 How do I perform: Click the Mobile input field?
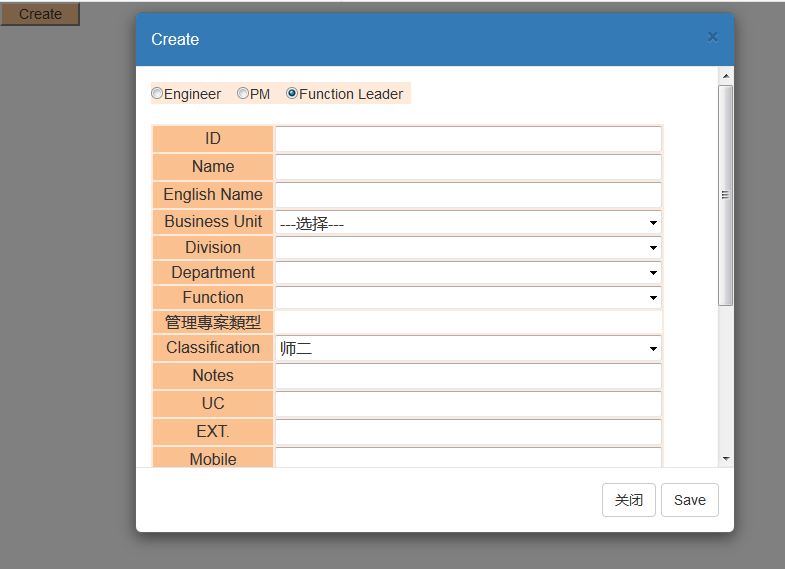point(468,458)
